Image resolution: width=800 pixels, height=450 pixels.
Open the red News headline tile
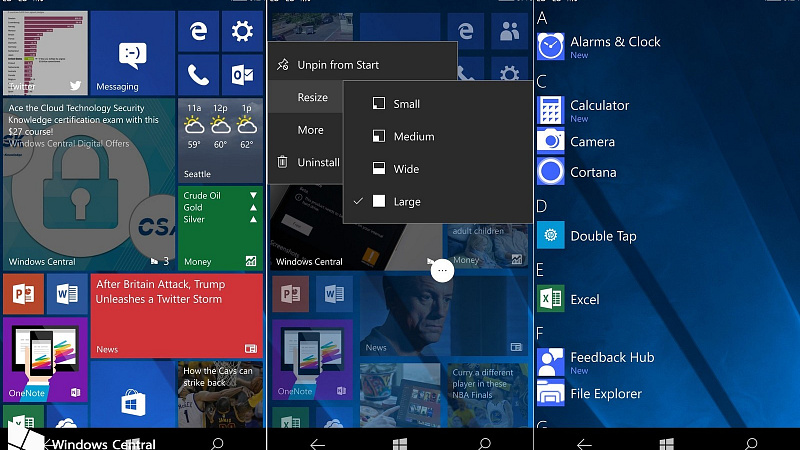click(x=177, y=316)
